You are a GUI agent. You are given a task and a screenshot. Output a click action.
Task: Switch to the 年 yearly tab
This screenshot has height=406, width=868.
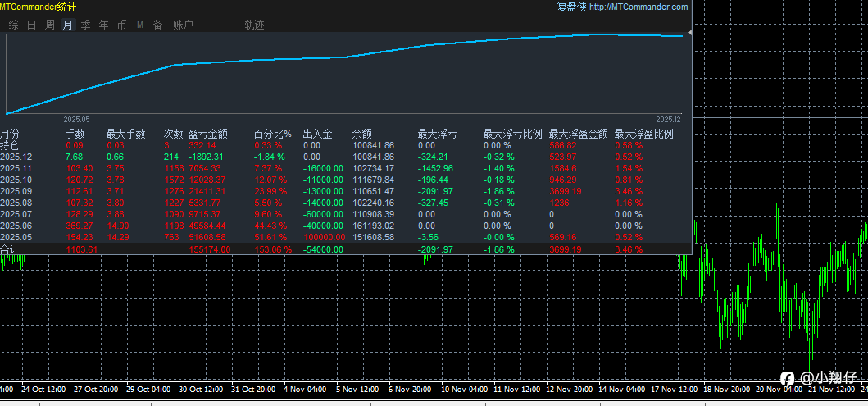[103, 25]
